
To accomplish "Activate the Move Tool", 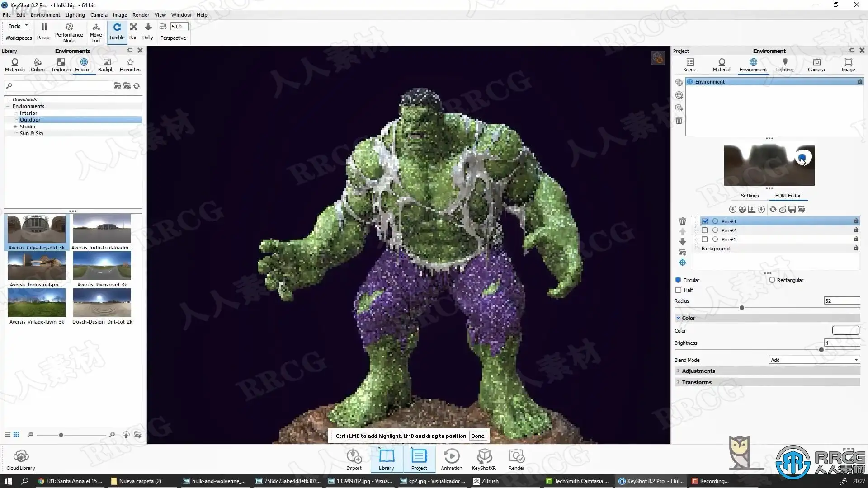I will click(96, 32).
